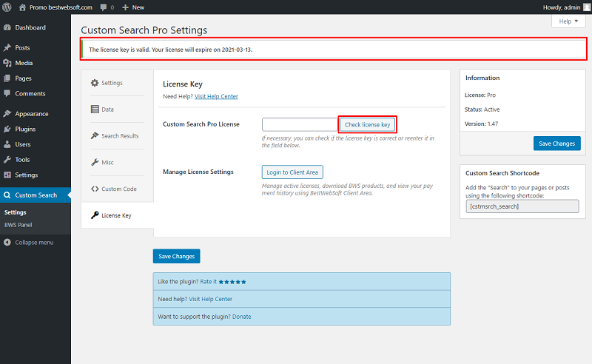Click the License Key key icon
The height and width of the screenshot is (364, 592).
point(95,215)
